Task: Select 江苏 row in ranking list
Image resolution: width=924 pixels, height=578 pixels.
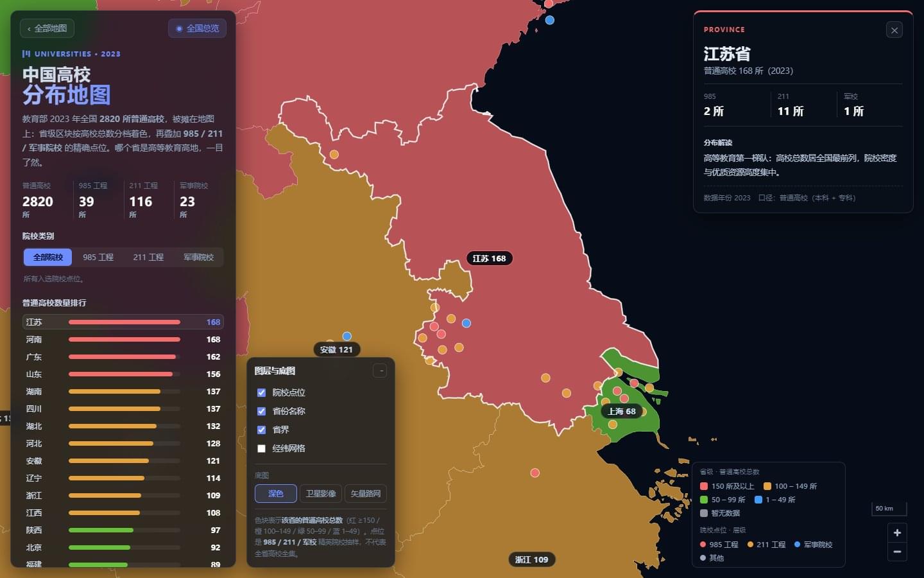Action: (x=123, y=322)
